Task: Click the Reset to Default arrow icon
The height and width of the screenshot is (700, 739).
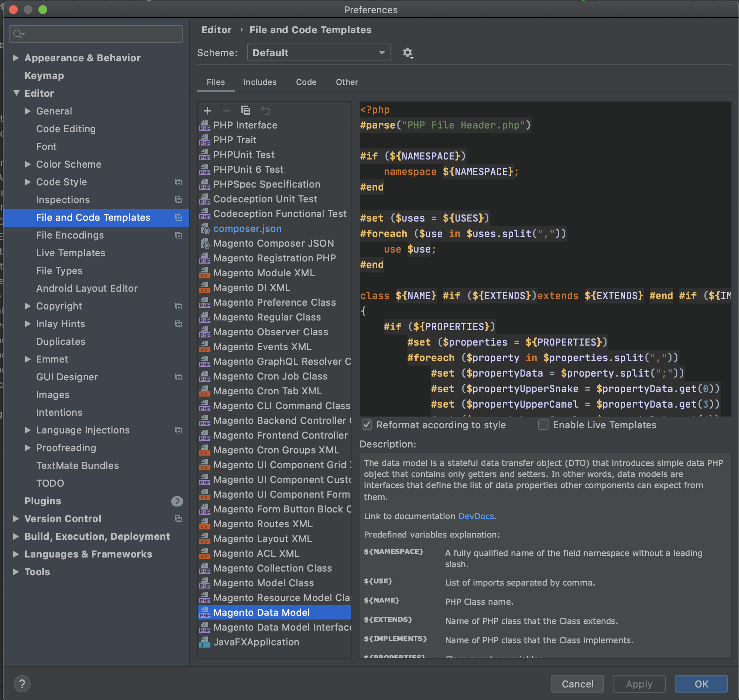Action: pyautogui.click(x=265, y=111)
